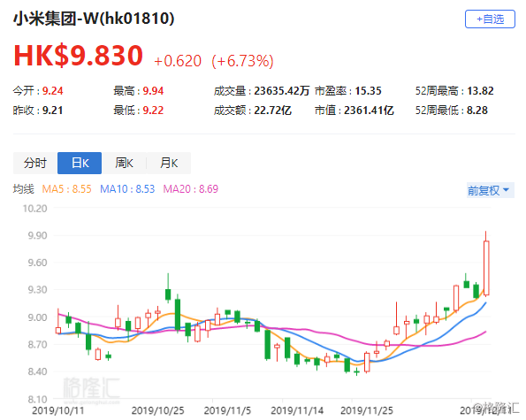
Task: Select the 2019/10/25 date axis label
Action: (x=157, y=410)
